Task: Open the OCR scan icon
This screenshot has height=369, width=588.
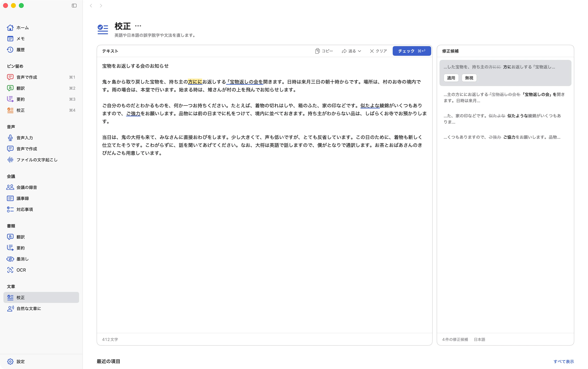Action: (x=10, y=270)
